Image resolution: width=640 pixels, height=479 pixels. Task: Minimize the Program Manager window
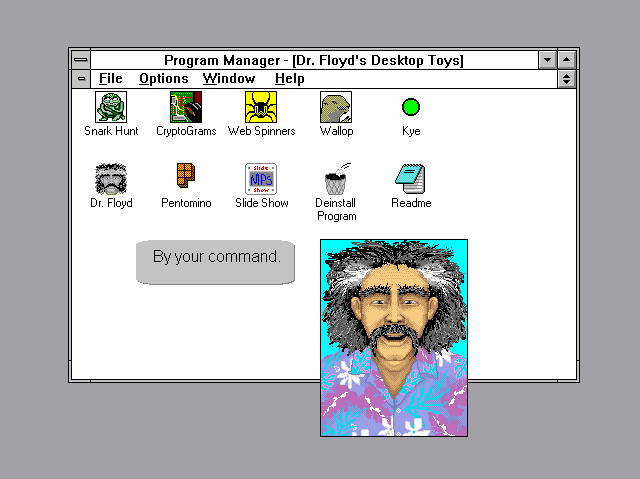547,60
